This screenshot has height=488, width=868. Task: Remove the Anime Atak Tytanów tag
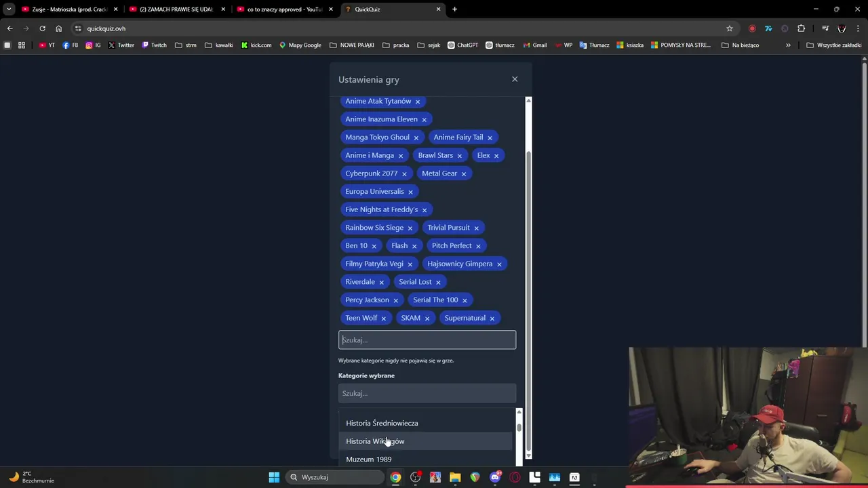click(x=418, y=102)
